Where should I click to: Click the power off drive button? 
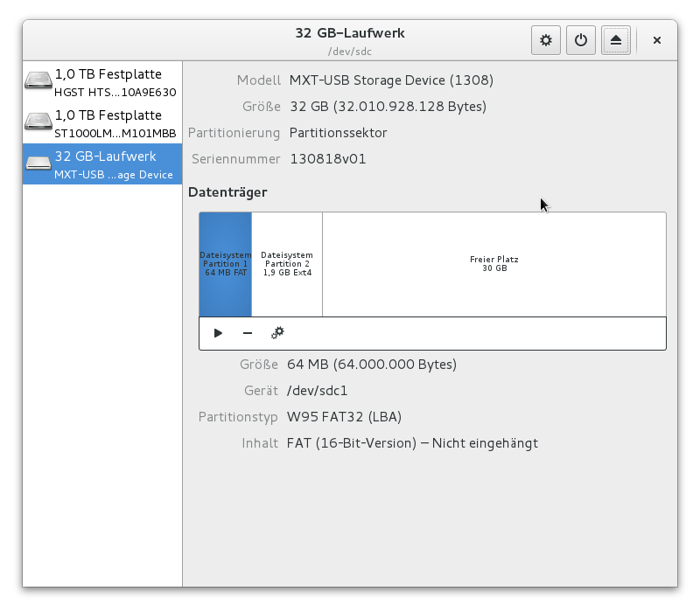(x=581, y=40)
